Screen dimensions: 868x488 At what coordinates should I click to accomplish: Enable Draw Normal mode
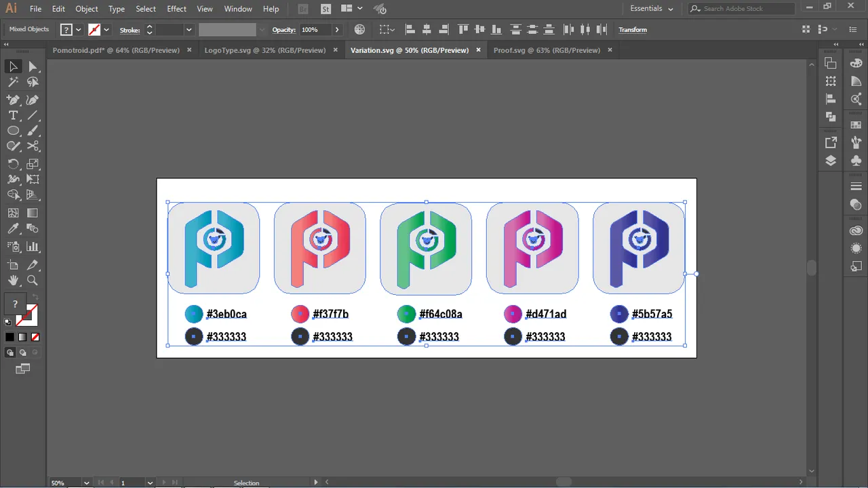pyautogui.click(x=9, y=352)
